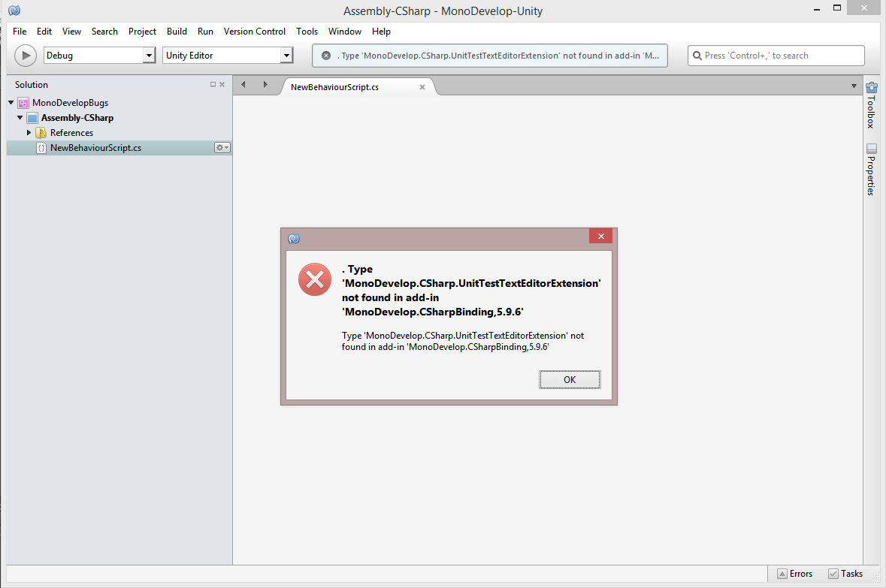Maximize the MonoDevelop-Unity window
886x588 pixels.
click(x=837, y=8)
